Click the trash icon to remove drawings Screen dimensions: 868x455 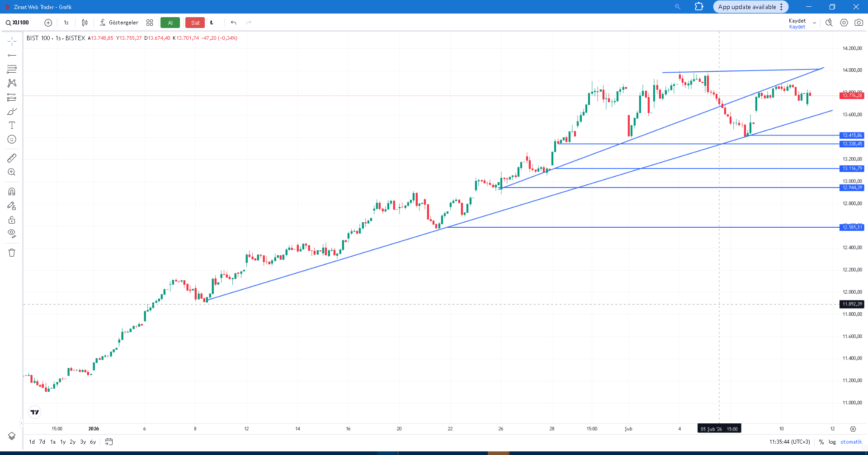[x=12, y=253]
